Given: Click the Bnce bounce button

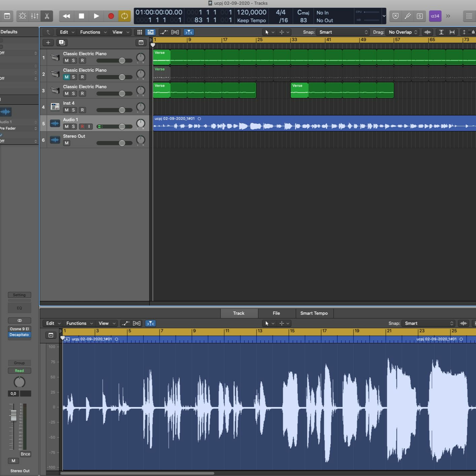Looking at the screenshot, I should coord(25,454).
